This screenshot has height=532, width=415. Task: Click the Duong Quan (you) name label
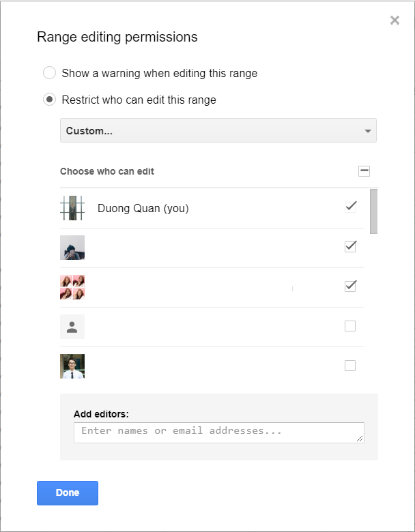tap(143, 209)
